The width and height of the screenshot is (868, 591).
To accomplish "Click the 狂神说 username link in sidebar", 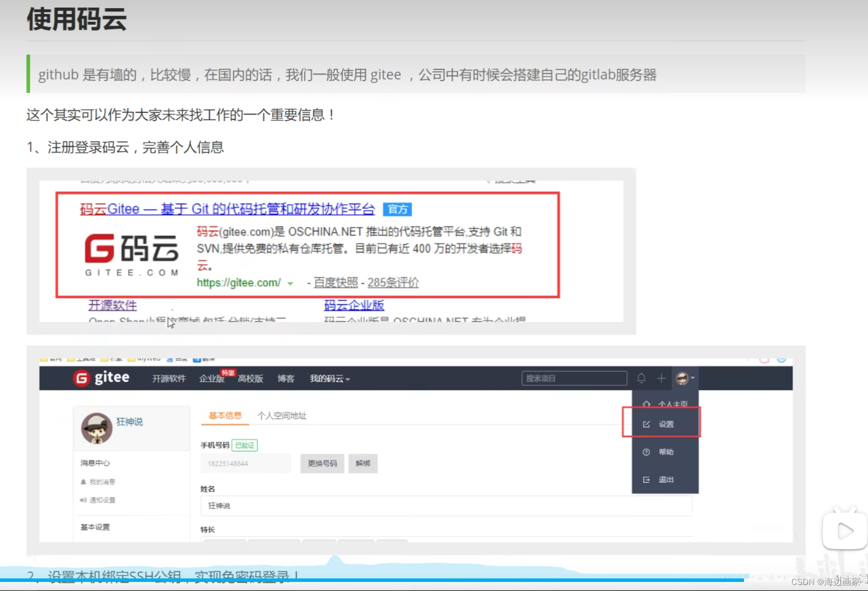I will point(130,422).
